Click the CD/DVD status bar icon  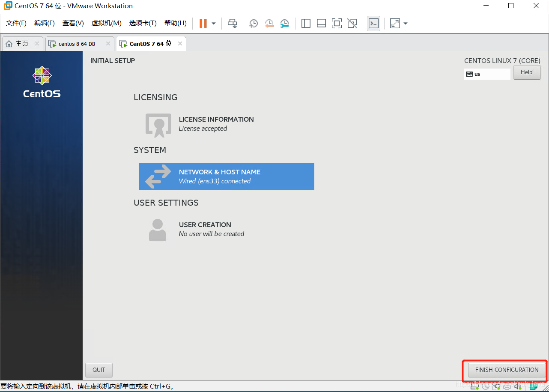[485, 386]
